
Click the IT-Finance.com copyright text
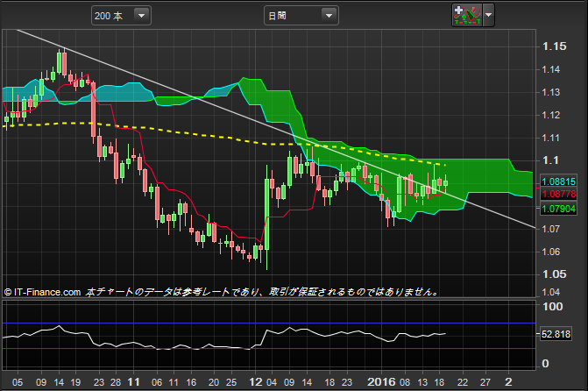[x=42, y=292]
